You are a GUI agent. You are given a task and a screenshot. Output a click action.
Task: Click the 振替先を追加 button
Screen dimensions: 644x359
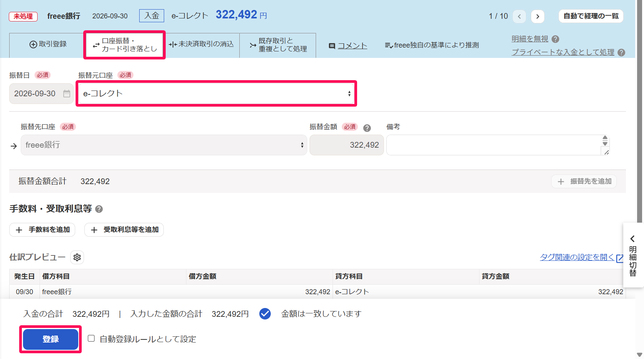point(584,181)
